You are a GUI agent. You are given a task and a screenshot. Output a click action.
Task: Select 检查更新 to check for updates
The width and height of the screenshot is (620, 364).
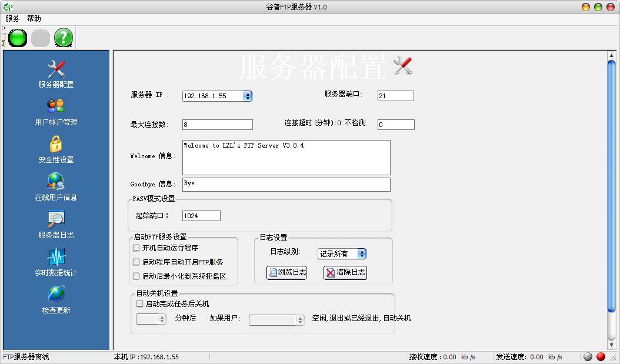pyautogui.click(x=56, y=300)
